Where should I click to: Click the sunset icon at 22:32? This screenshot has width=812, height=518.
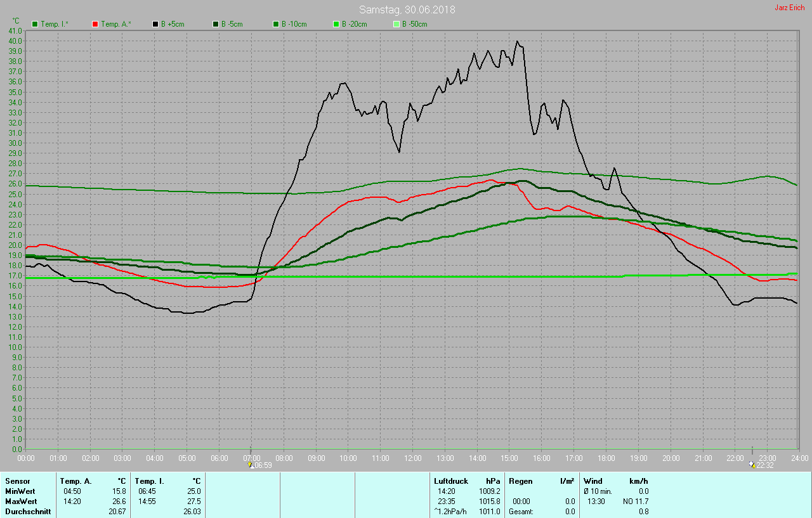752,465
